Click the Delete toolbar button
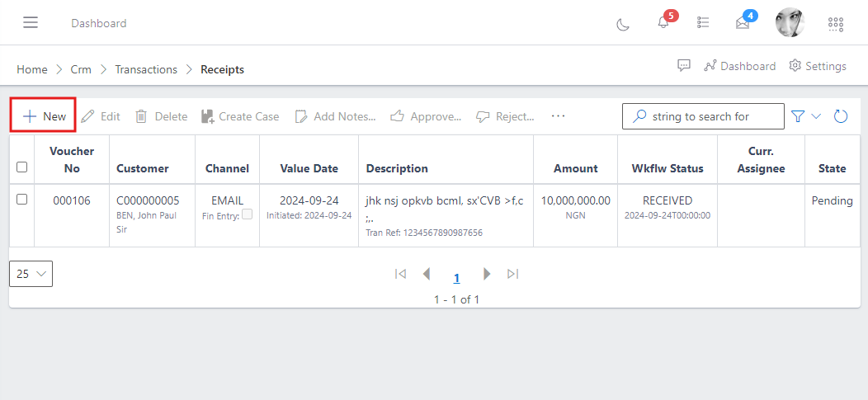The image size is (868, 400). (162, 116)
